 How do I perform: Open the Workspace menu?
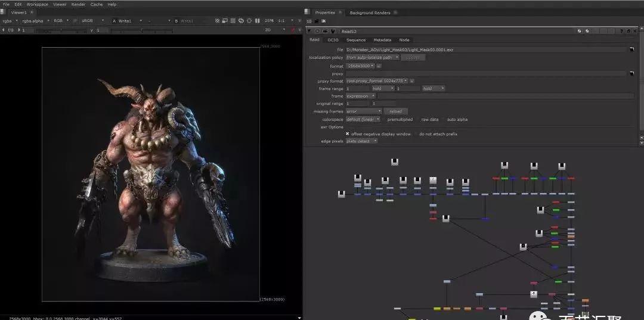[38, 4]
